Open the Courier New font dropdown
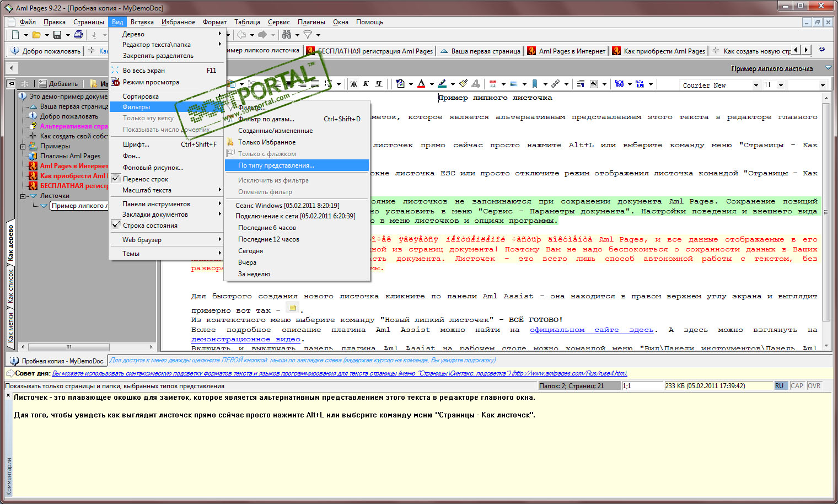The image size is (838, 504). pos(756,85)
